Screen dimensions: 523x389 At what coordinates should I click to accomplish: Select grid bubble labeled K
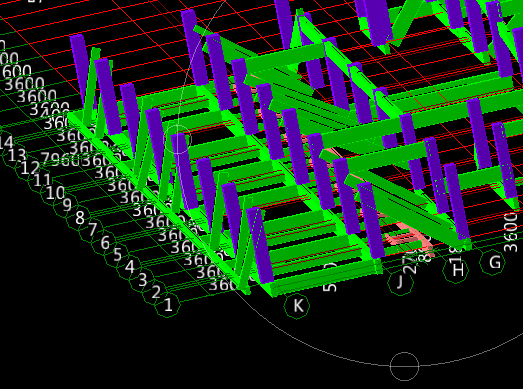click(298, 305)
